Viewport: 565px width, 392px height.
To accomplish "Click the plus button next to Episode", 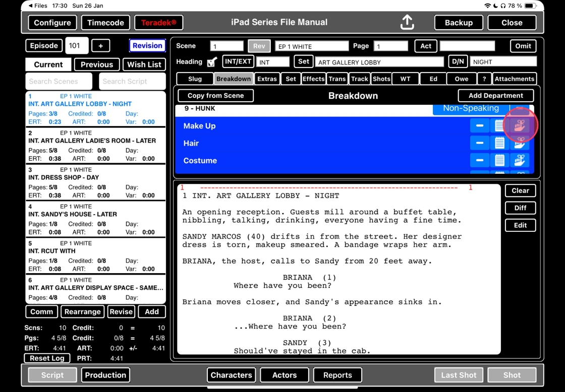I will [x=100, y=46].
